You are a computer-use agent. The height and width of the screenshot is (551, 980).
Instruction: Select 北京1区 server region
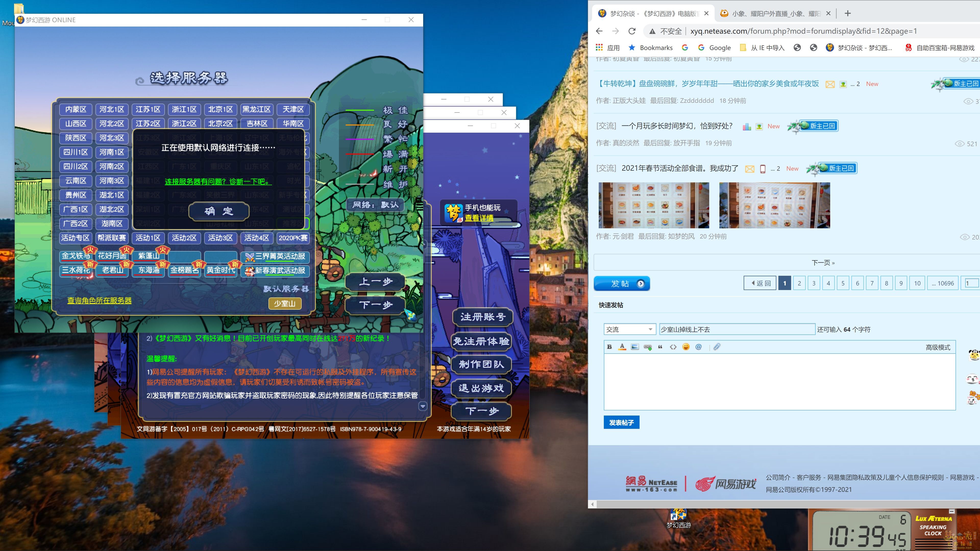[221, 109]
